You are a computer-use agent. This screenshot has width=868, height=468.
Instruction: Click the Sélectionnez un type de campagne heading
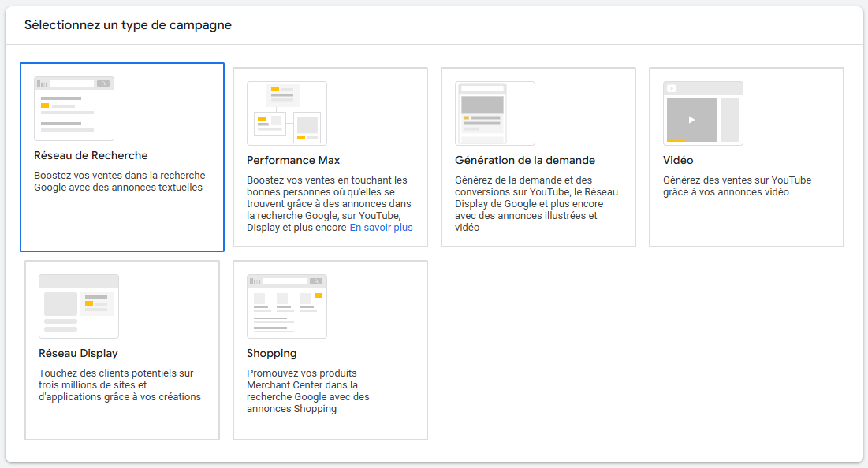(128, 24)
